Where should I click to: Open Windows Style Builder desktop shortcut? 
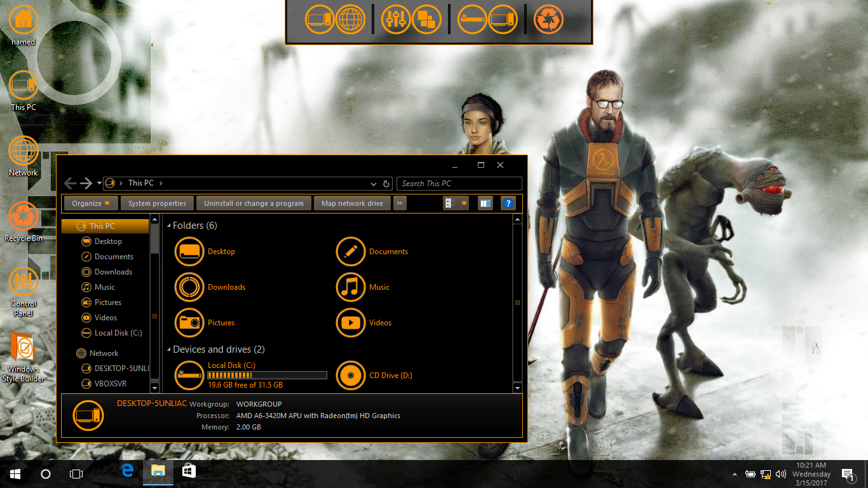(24, 348)
